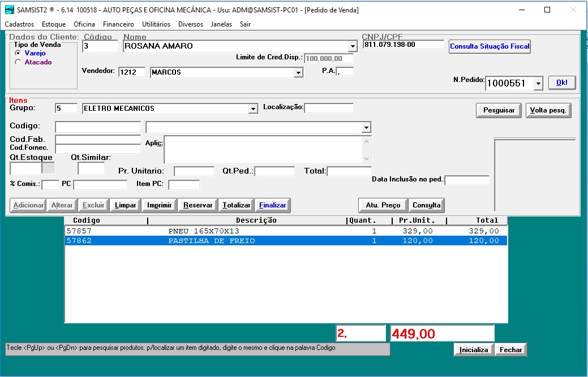The image size is (588, 377).
Task: Click the CNPJ/CPF field
Action: [x=403, y=45]
